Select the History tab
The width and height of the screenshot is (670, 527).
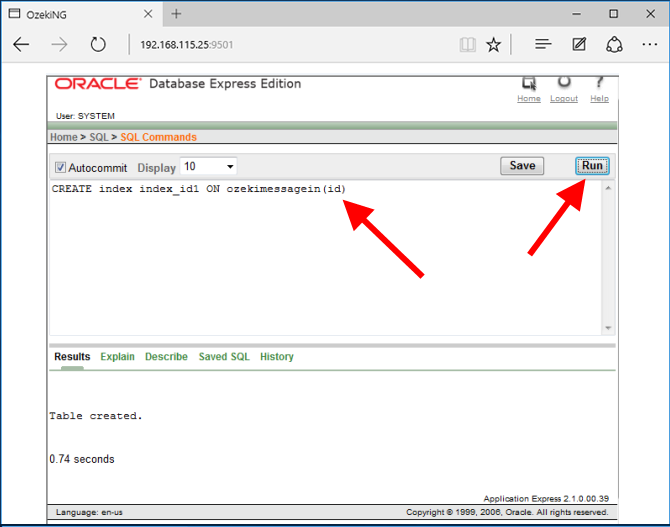(x=277, y=357)
